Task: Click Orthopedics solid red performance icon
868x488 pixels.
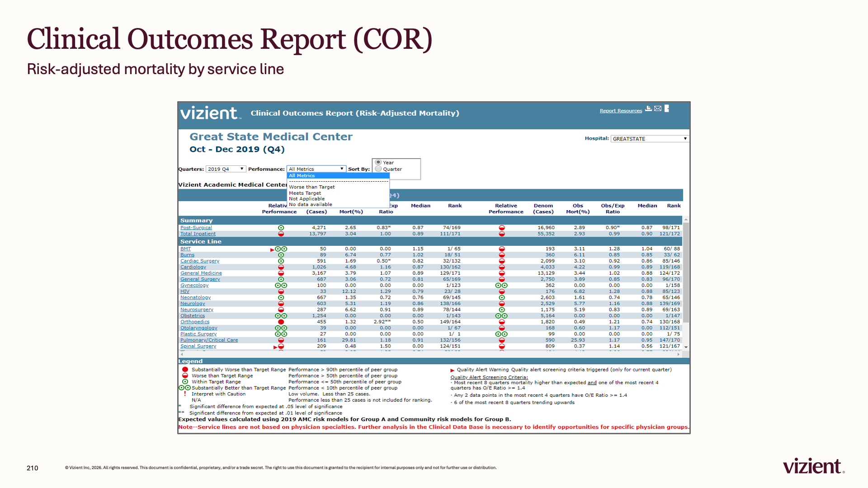Action: tap(281, 322)
